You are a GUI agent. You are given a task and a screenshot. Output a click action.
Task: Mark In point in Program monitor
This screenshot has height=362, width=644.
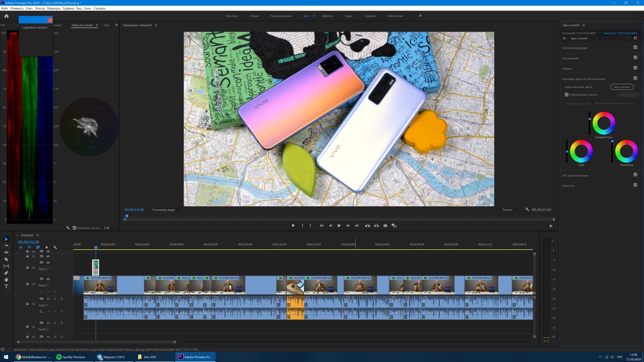pyautogui.click(x=302, y=226)
